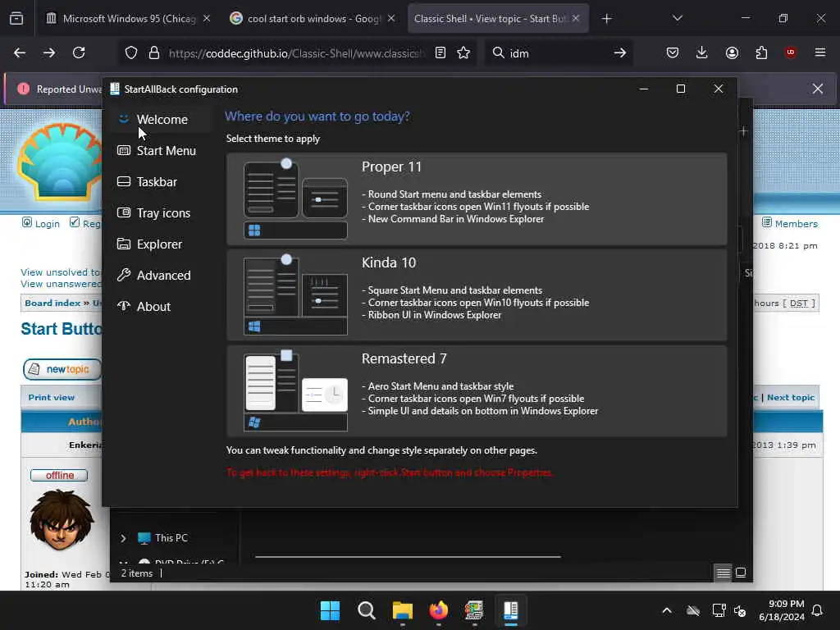The height and width of the screenshot is (630, 840).
Task: Show hidden tray icons chevron
Action: click(x=667, y=610)
